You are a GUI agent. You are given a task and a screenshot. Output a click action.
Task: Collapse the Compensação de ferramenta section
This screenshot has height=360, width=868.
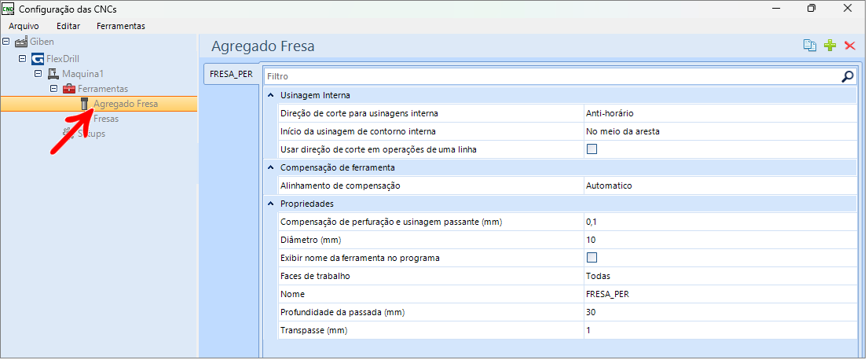pyautogui.click(x=271, y=167)
